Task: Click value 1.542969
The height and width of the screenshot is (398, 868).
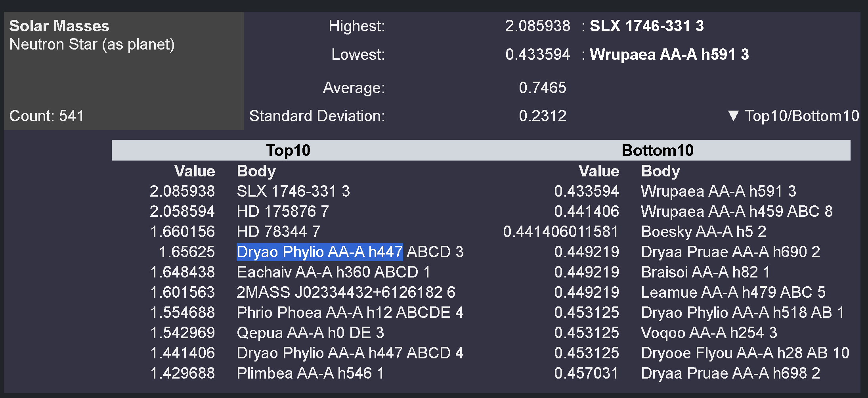Action: [182, 333]
